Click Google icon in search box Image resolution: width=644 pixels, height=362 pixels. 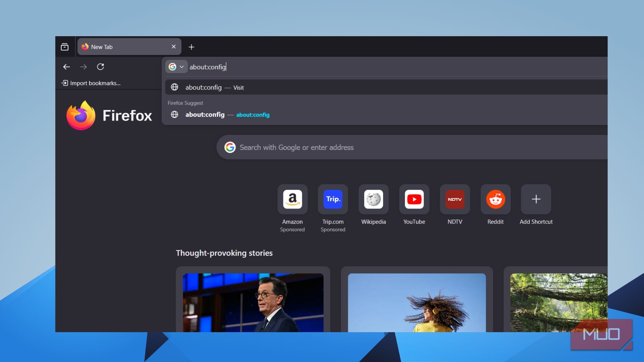click(x=230, y=147)
